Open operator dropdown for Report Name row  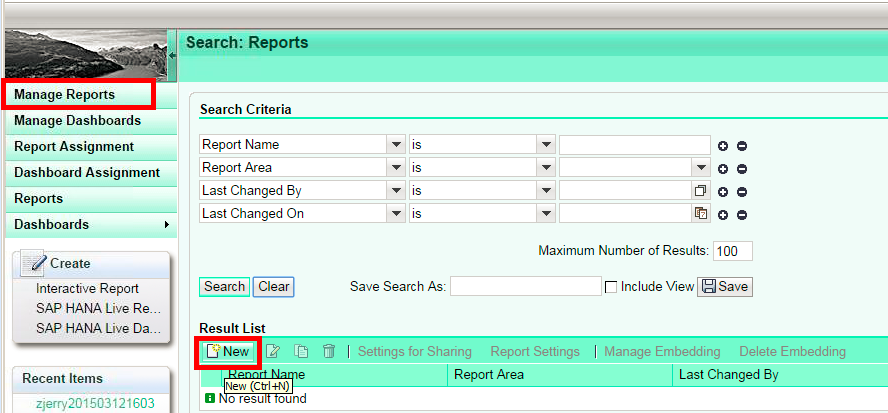coord(546,144)
